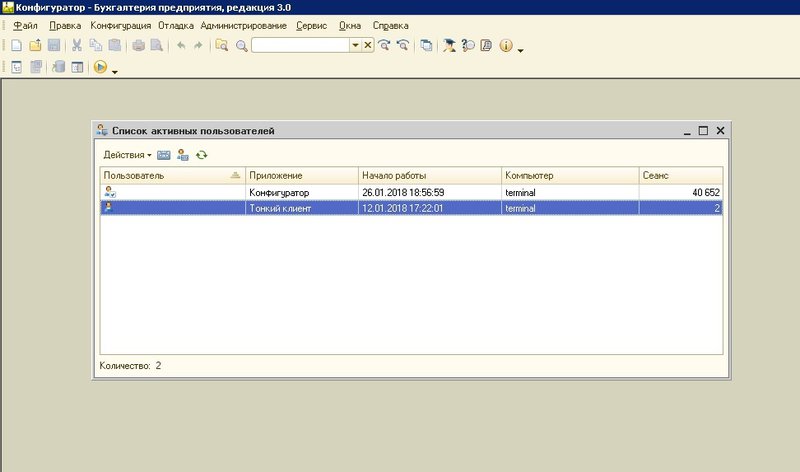Sort by the Пользователь column header
Screen dimensions: 800x472
172,176
